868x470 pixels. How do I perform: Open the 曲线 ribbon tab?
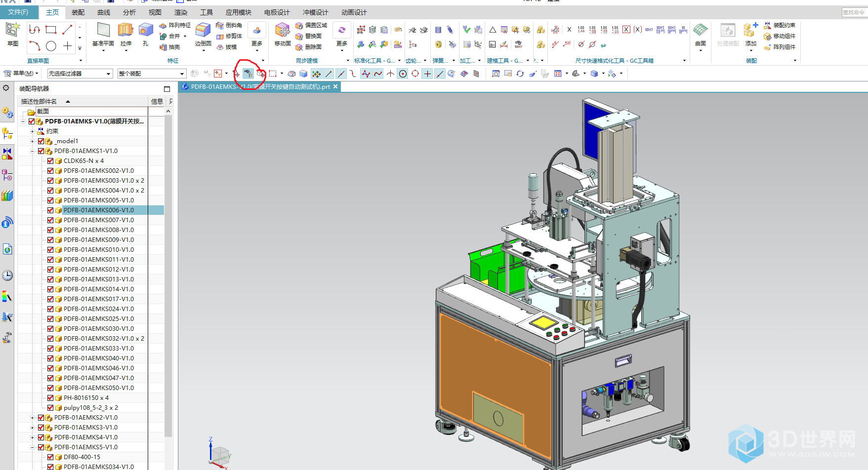pos(104,12)
